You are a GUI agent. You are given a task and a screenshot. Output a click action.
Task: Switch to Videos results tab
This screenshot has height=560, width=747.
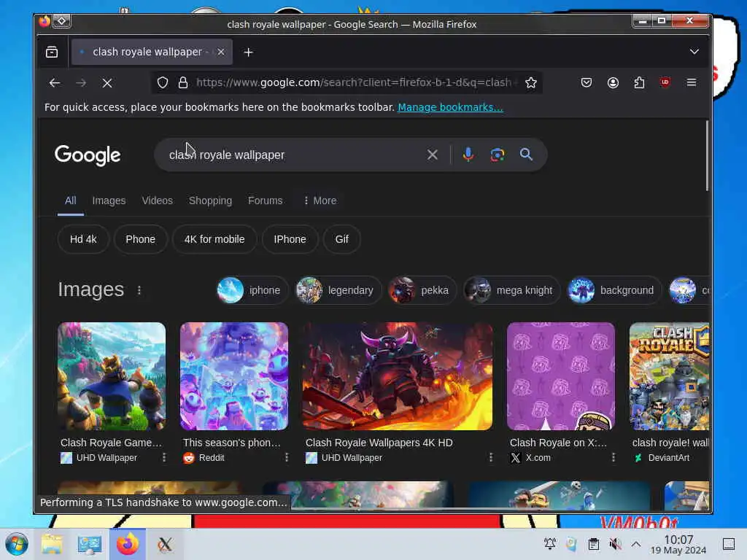tap(158, 201)
